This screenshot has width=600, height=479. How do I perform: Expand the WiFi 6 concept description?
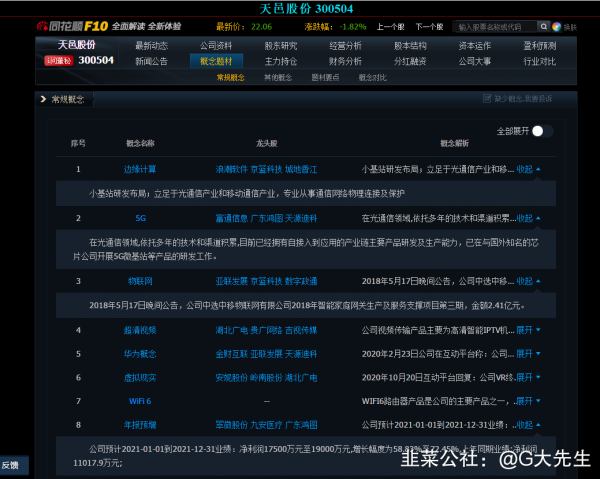pos(528,401)
